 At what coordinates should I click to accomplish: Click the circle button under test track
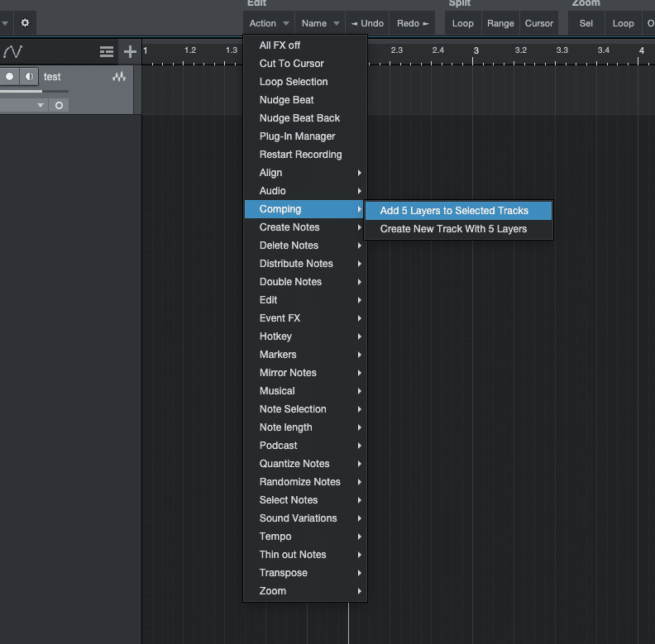(59, 105)
